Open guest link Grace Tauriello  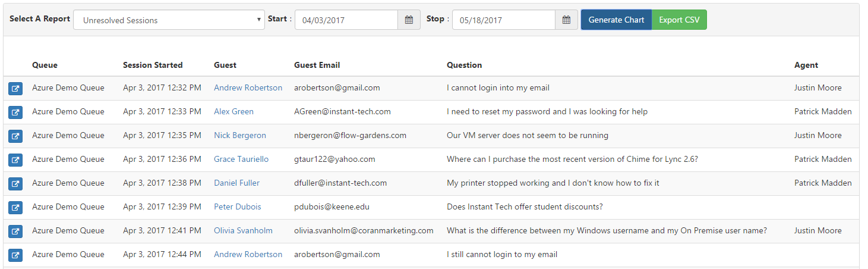241,159
